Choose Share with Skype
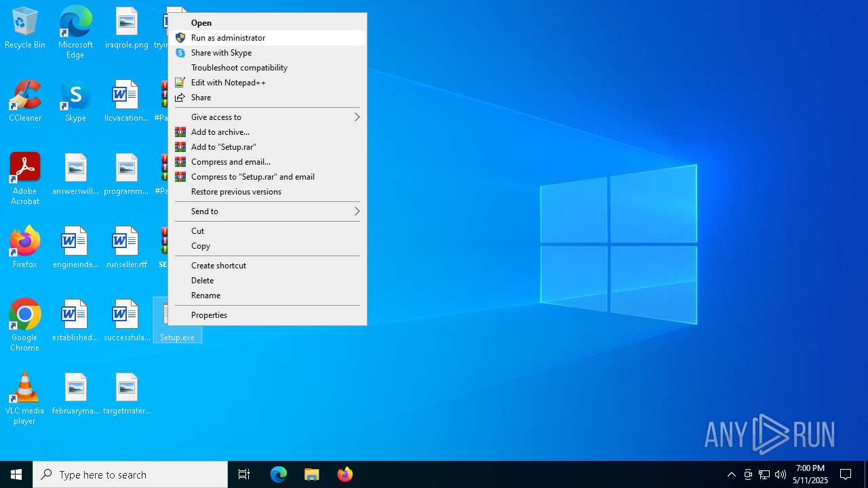 point(267,53)
